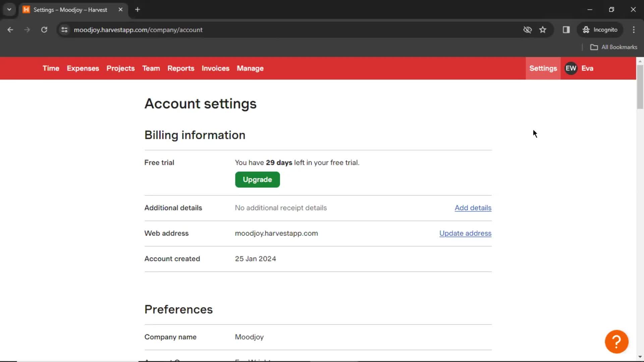Click the Web address label
Viewport: 644px width, 362px height.
(x=166, y=233)
